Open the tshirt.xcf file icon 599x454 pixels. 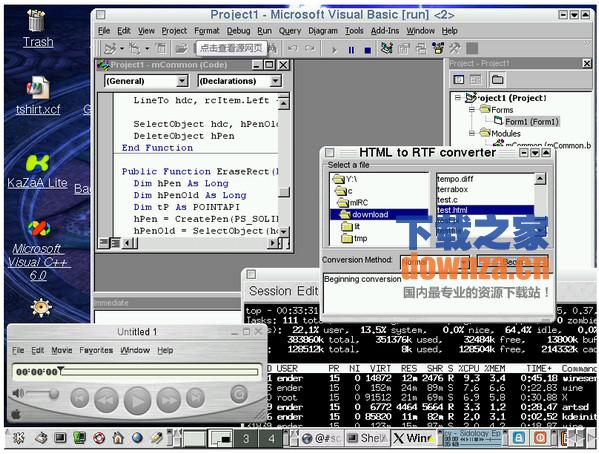[x=38, y=96]
